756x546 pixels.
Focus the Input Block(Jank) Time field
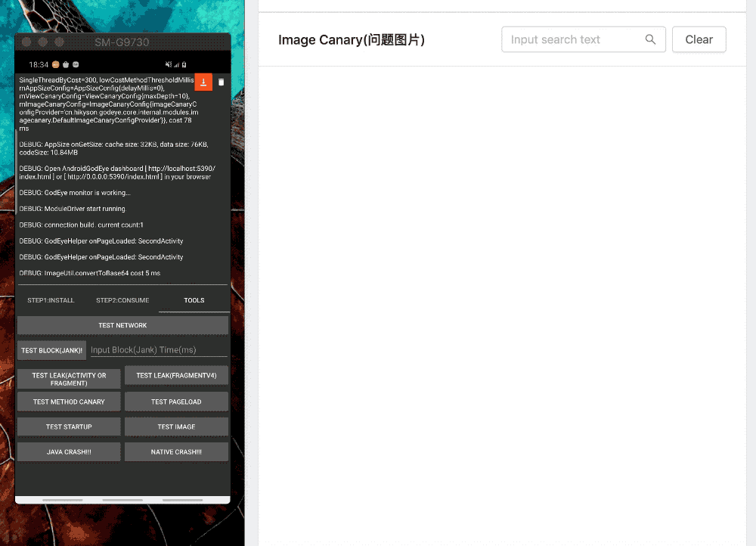click(x=158, y=350)
